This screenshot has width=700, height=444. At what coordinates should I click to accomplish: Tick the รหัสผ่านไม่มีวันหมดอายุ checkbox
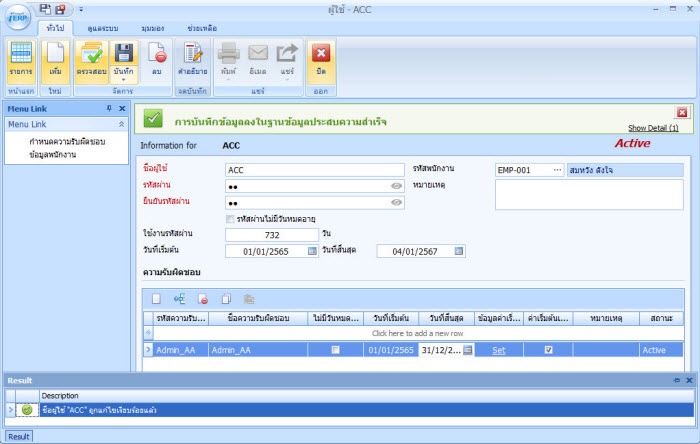(230, 219)
